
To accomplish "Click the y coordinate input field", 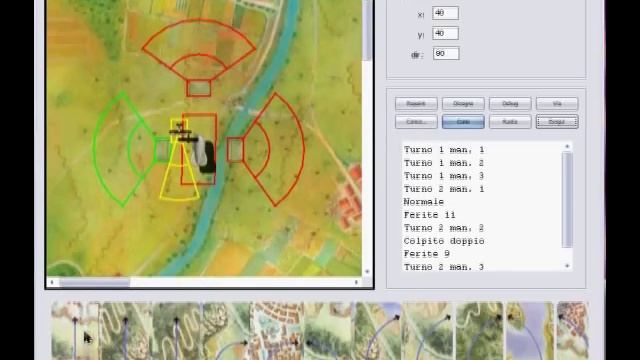I will [445, 33].
